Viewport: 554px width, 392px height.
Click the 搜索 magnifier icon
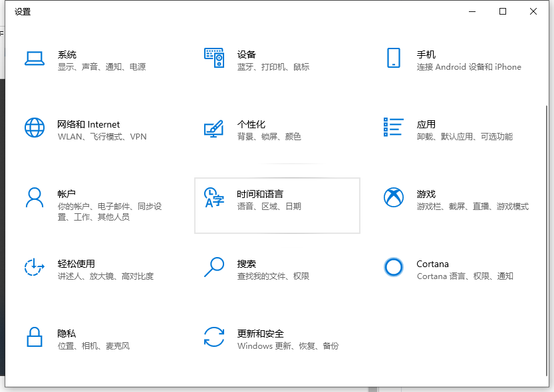coord(214,268)
